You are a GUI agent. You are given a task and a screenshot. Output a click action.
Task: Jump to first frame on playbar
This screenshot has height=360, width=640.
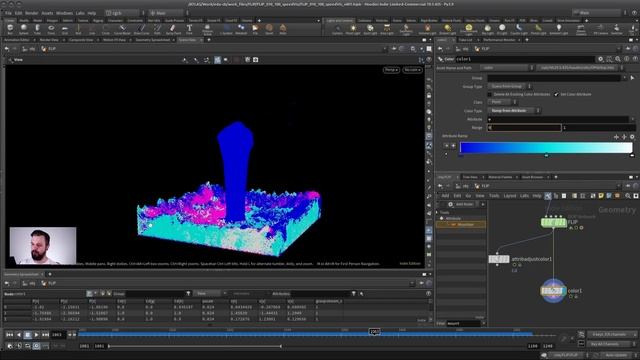click(9, 335)
